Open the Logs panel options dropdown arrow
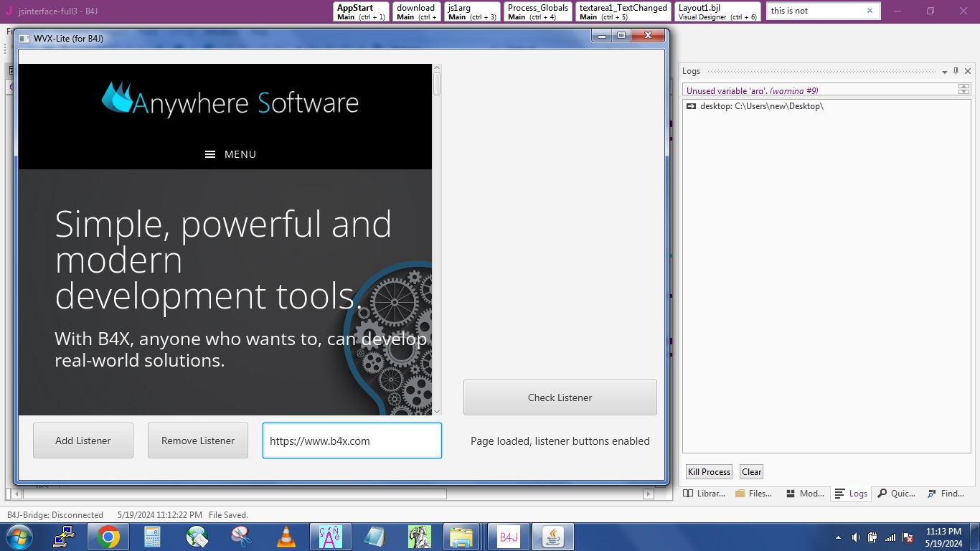The image size is (980, 551). coord(945,72)
